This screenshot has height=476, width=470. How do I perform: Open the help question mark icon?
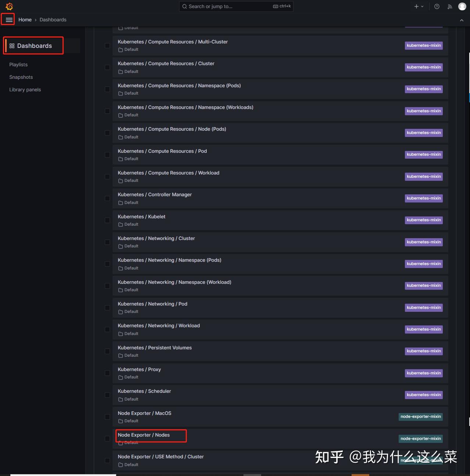point(437,6)
